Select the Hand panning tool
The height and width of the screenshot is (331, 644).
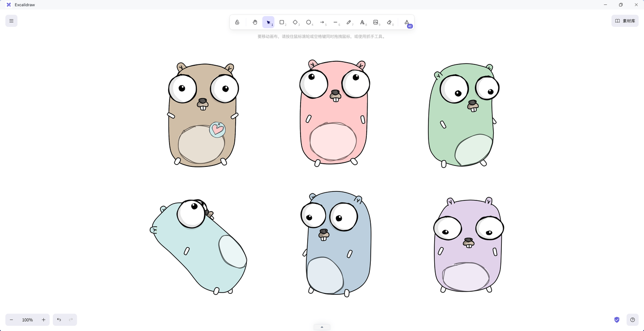coord(255,22)
